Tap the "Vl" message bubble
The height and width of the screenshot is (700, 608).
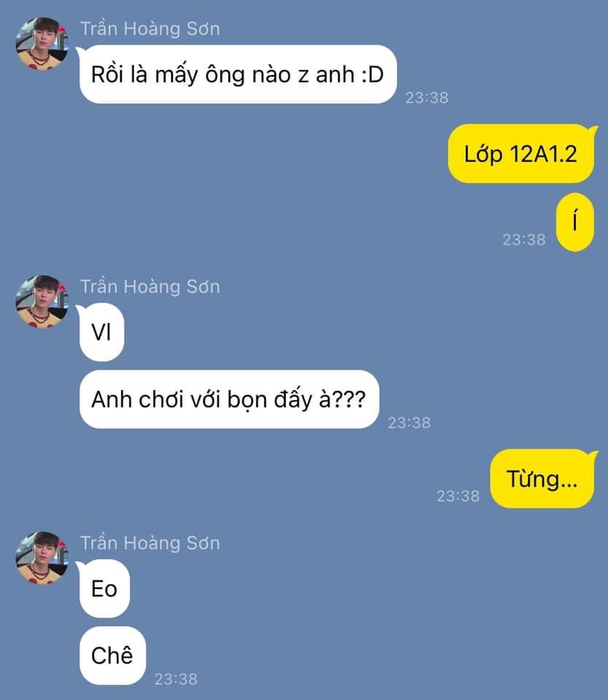pos(101,332)
